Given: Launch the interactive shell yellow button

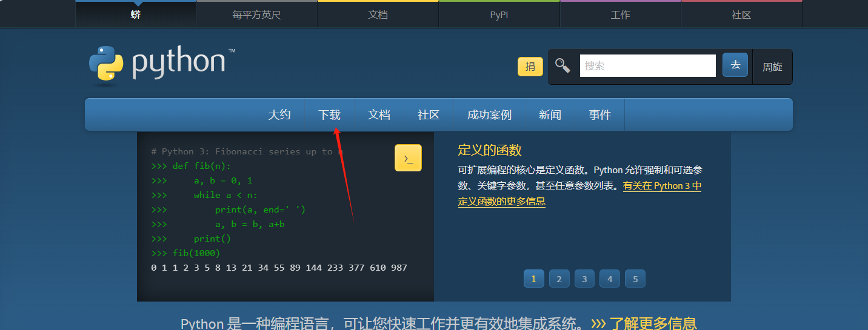Looking at the screenshot, I should [x=408, y=158].
